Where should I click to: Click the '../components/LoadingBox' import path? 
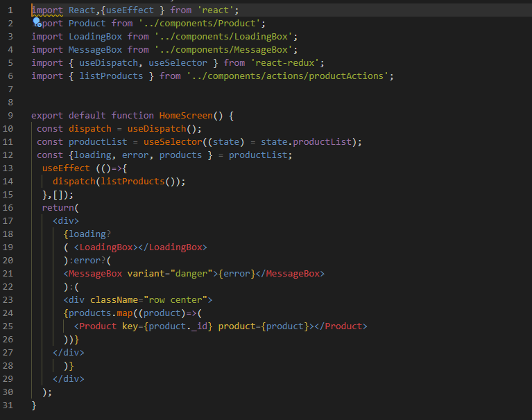[x=223, y=37]
